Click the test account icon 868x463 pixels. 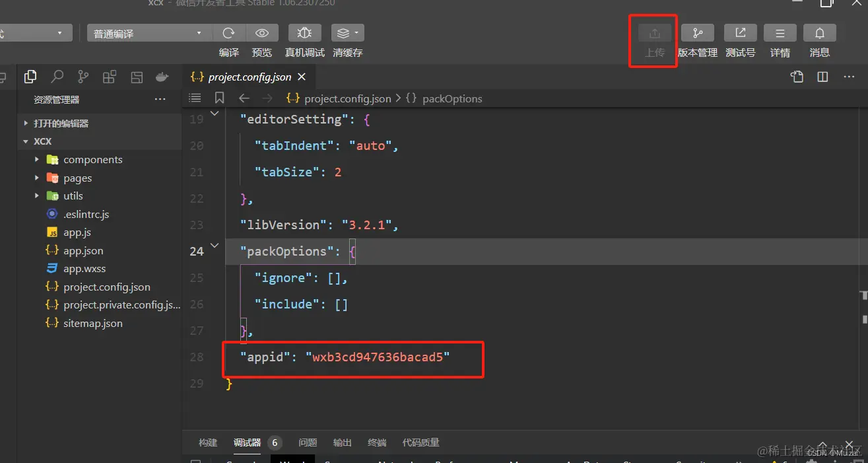pyautogui.click(x=741, y=33)
